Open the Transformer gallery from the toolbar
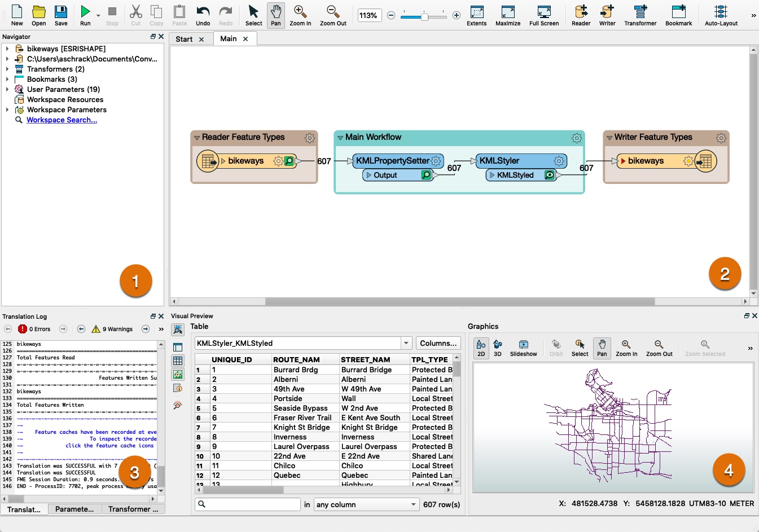The image size is (759, 532). (x=640, y=15)
